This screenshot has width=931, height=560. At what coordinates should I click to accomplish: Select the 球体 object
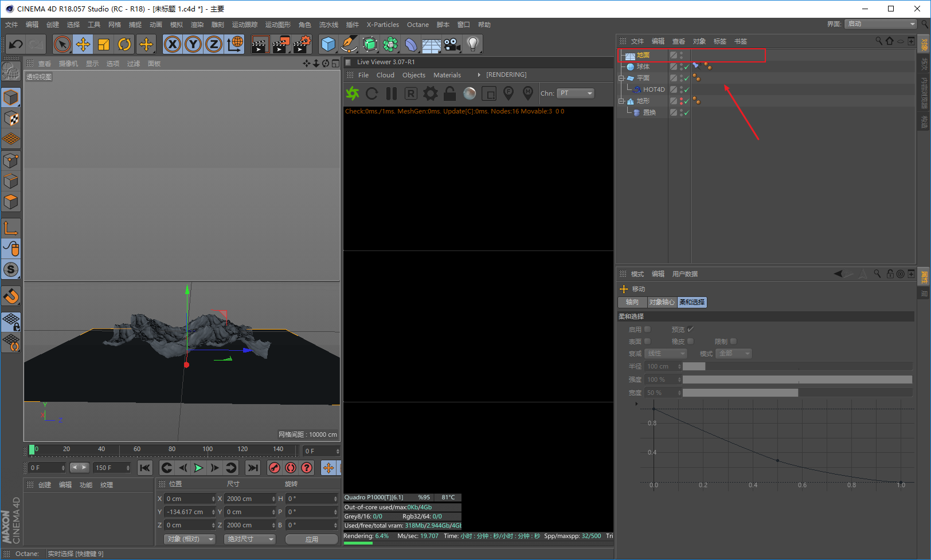point(643,67)
